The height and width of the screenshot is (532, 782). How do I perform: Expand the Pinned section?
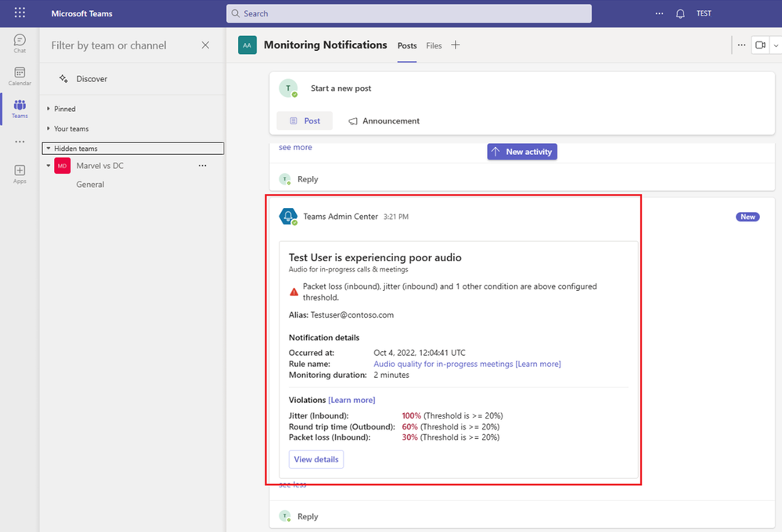click(49, 109)
